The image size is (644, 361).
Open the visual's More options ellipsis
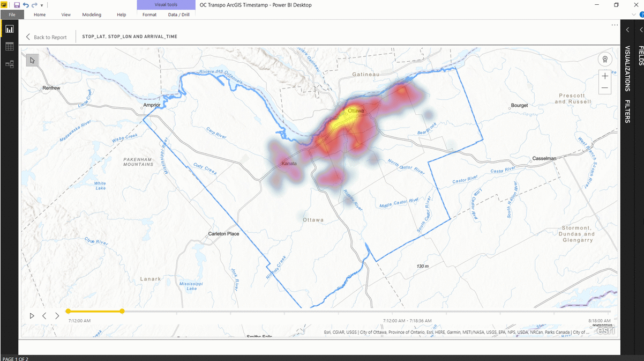(x=615, y=25)
